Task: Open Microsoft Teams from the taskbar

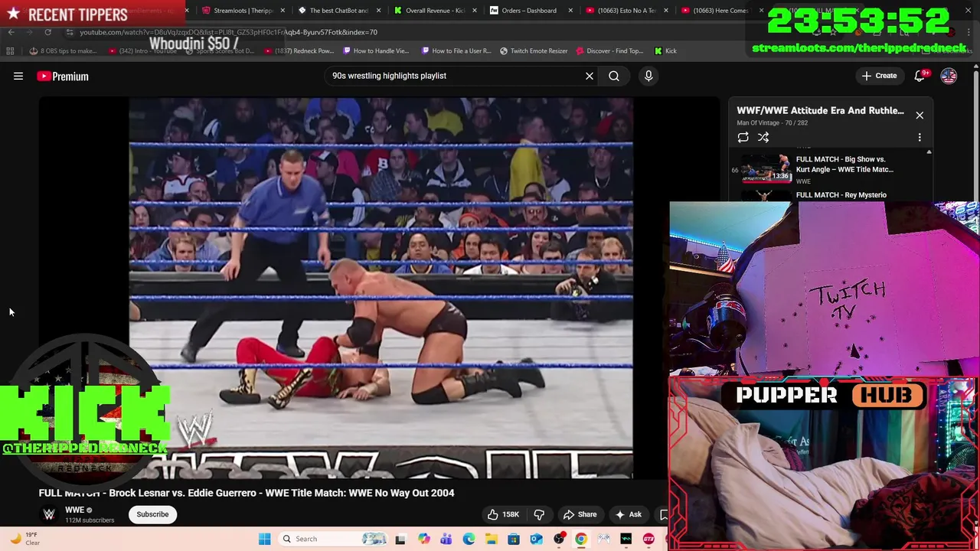Action: click(446, 539)
